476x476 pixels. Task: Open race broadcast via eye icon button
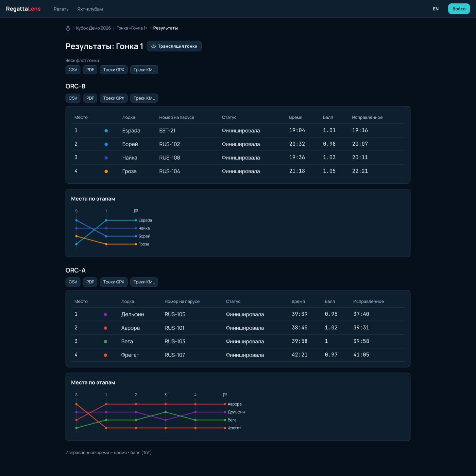click(174, 46)
